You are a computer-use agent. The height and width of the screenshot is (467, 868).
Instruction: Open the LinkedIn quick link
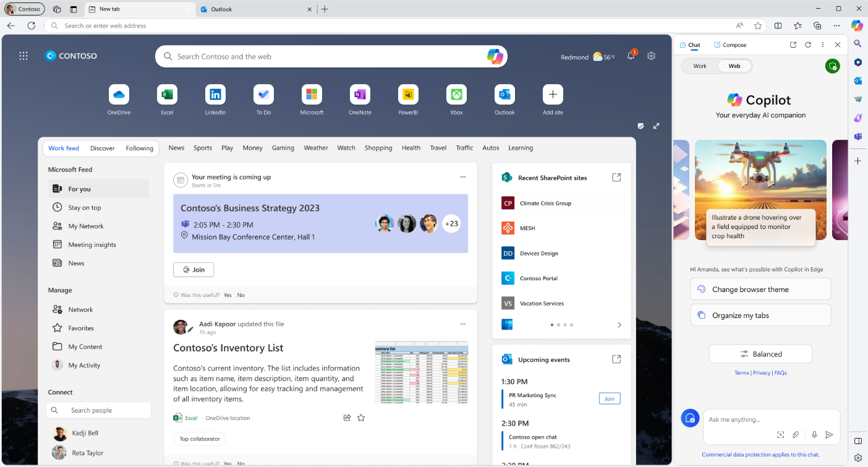(x=215, y=95)
